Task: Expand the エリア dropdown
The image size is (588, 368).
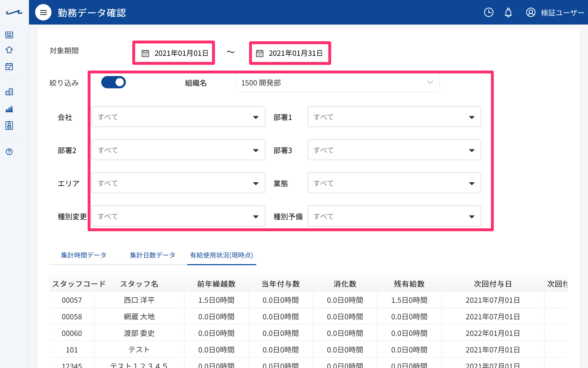Action: pyautogui.click(x=178, y=183)
